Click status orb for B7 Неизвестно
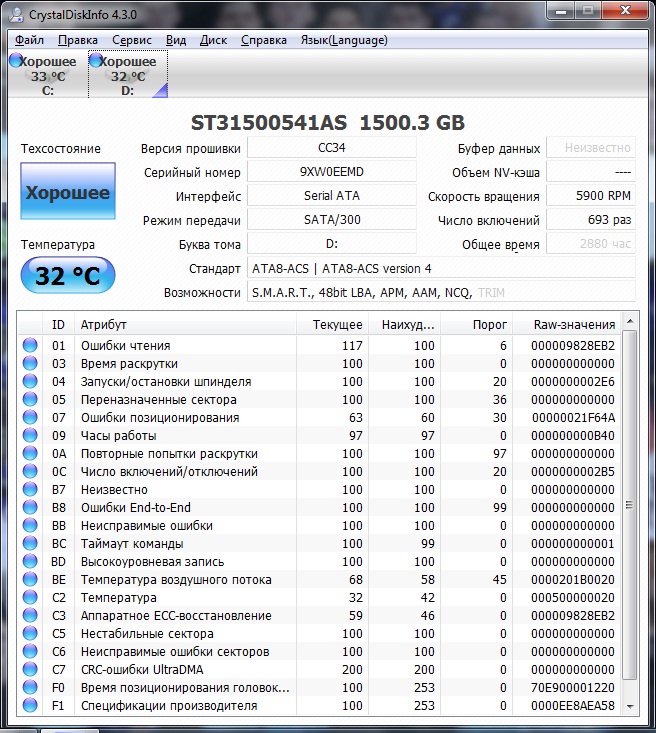 point(30,489)
